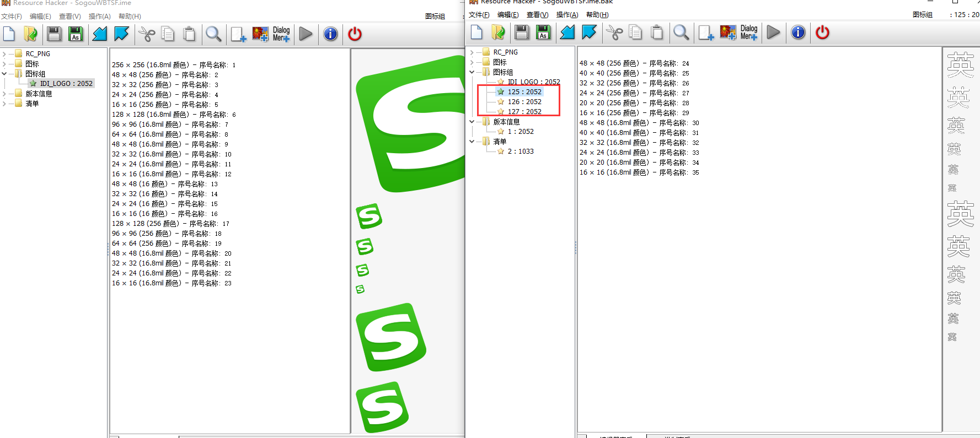Click topmost 英 icon preview in right window
980x438 pixels.
click(961, 65)
